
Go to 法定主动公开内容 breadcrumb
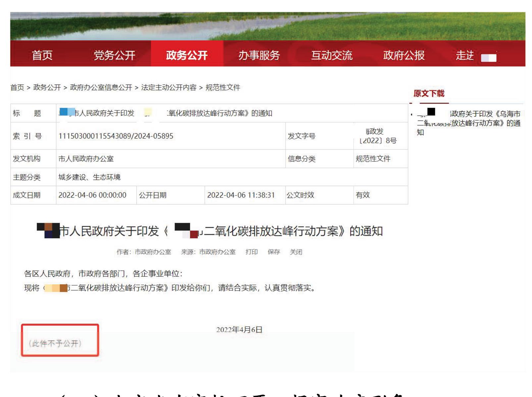coord(169,87)
